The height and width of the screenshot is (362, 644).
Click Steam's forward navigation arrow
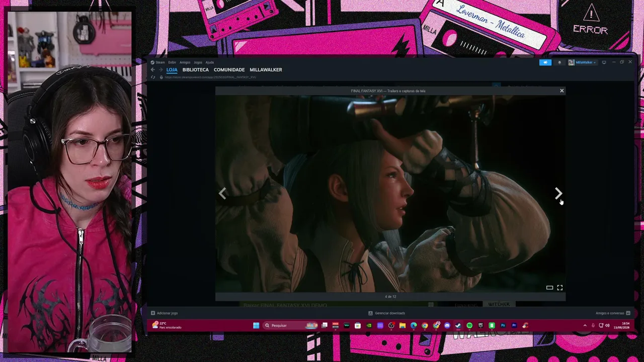coord(160,70)
